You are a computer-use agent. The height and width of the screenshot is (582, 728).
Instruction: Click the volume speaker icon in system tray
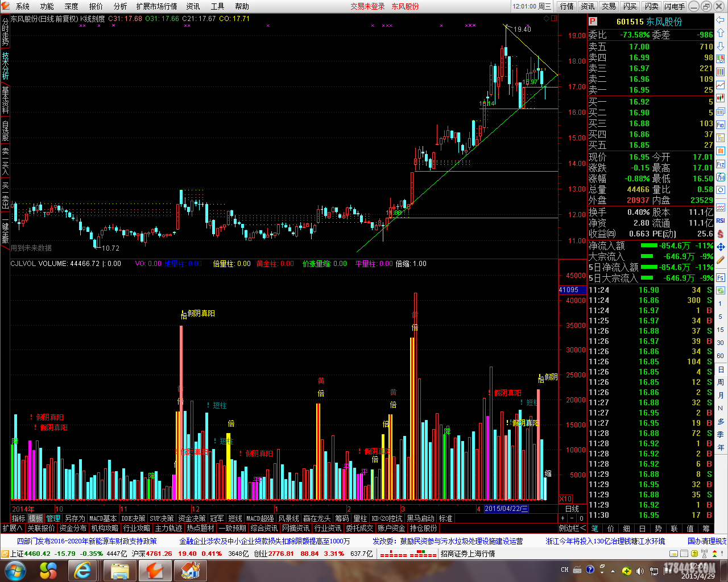click(x=639, y=571)
